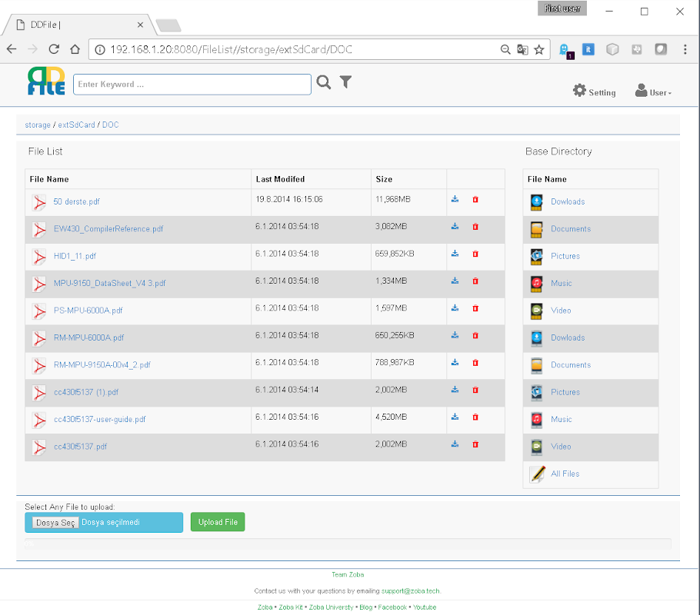Click the filter funnel icon
700x615 pixels.
coord(346,82)
